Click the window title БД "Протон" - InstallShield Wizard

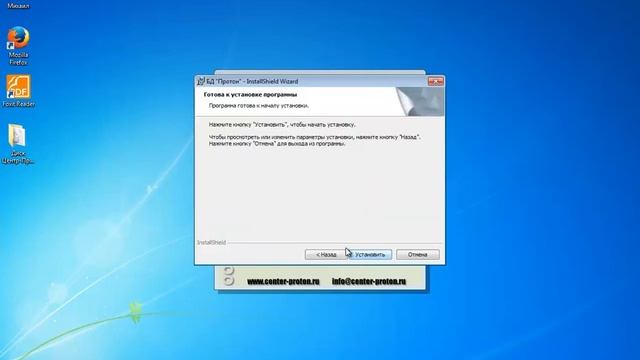pyautogui.click(x=252, y=81)
